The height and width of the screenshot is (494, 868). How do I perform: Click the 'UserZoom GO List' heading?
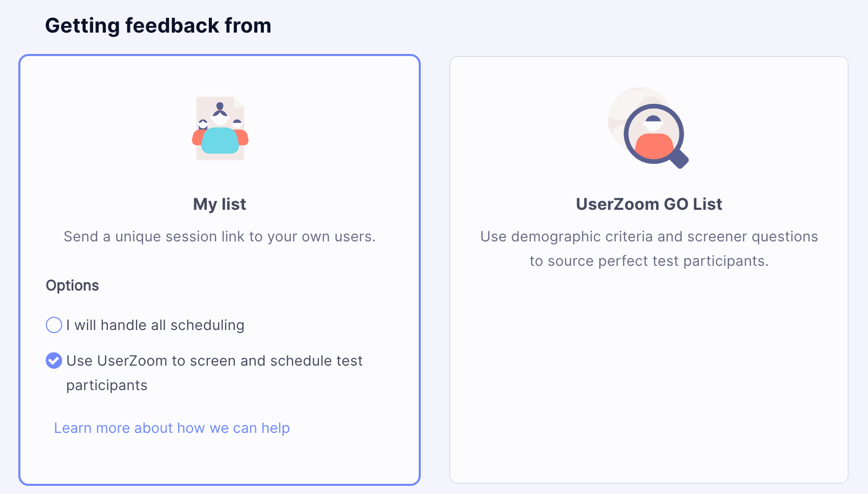click(x=648, y=204)
